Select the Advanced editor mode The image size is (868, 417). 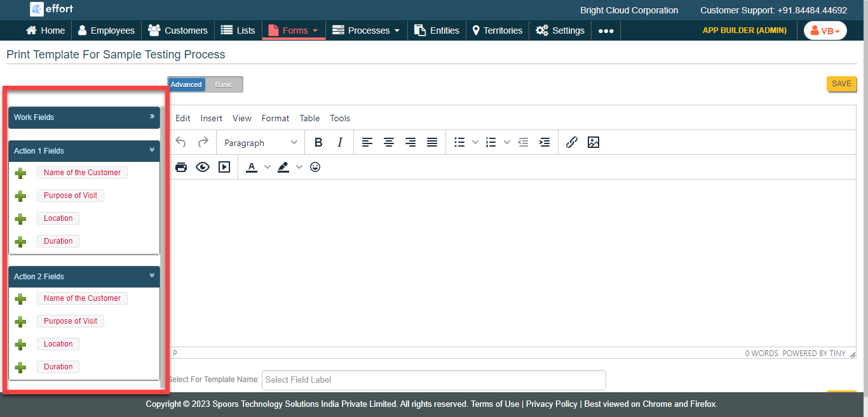186,84
